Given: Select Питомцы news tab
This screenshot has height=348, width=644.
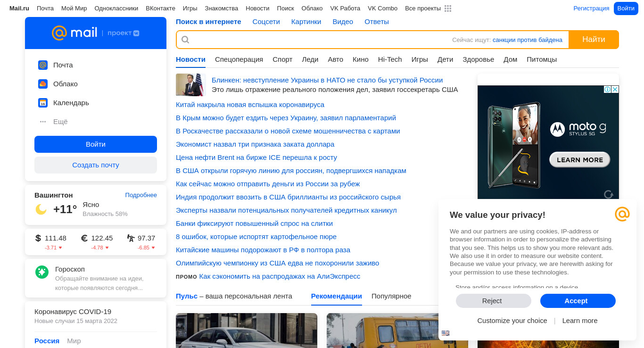Looking at the screenshot, I should click(542, 59).
